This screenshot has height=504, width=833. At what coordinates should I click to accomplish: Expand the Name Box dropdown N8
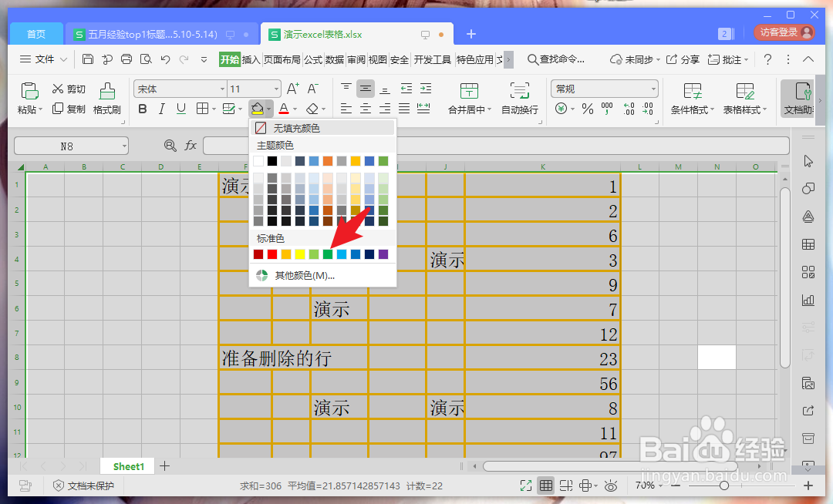coord(123,146)
